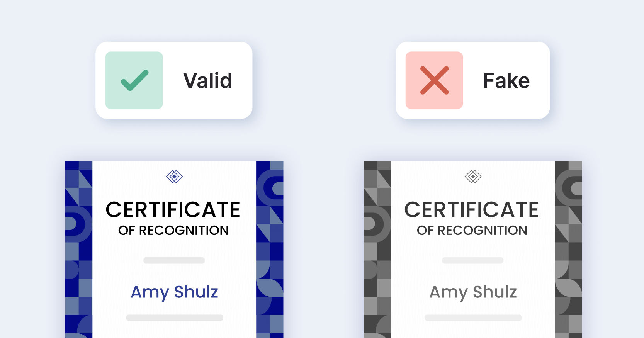The image size is (644, 338).
Task: Click OF RECOGNITION on the valid certificate
Action: [x=173, y=231]
